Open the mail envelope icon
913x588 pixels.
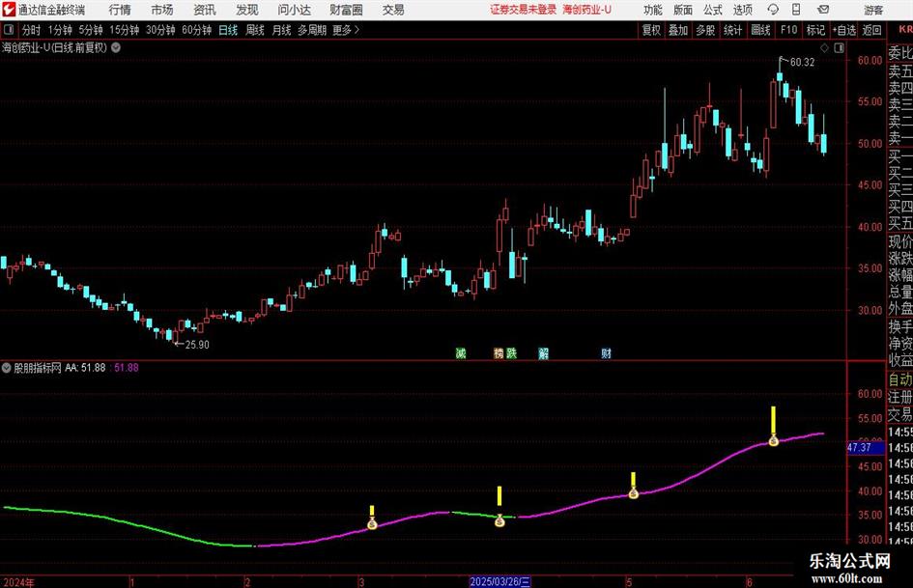point(823,10)
